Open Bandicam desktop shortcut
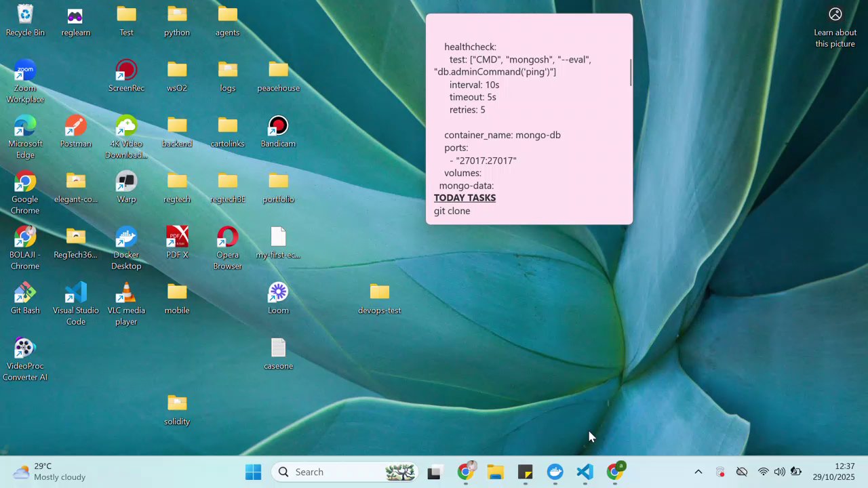The width and height of the screenshot is (868, 488). click(x=278, y=127)
